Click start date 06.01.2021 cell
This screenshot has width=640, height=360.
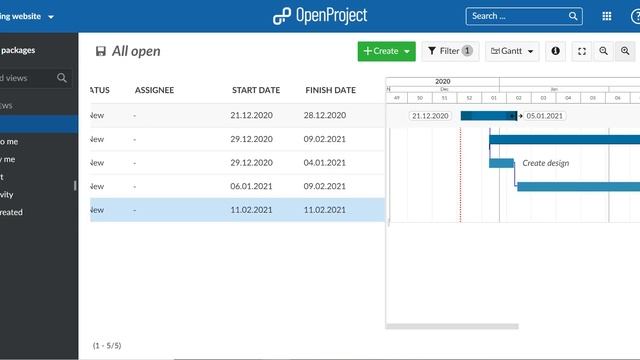(x=251, y=187)
